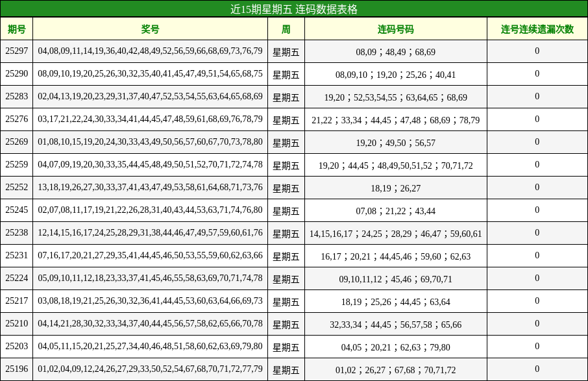Image resolution: width=588 pixels, height=381 pixels.
Task: Select the 连码号码 column header
Action: tap(396, 29)
